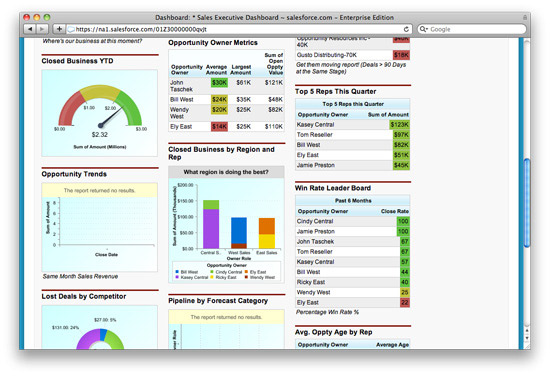Click the Google search magnifier dropdown

(423, 29)
